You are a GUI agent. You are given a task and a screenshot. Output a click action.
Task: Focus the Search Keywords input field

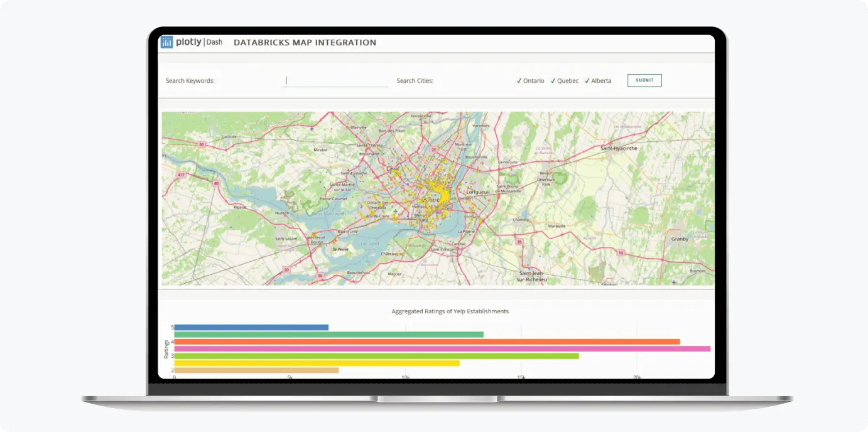click(x=335, y=80)
